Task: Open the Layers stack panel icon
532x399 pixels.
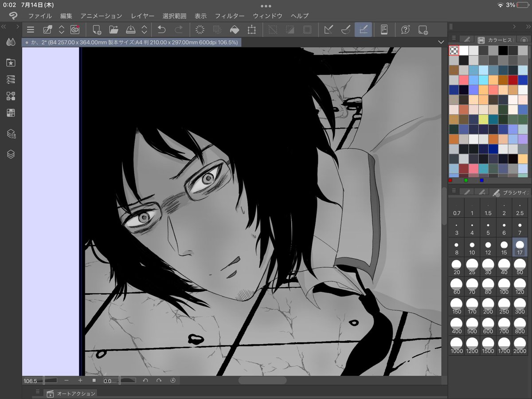Action: [11, 154]
